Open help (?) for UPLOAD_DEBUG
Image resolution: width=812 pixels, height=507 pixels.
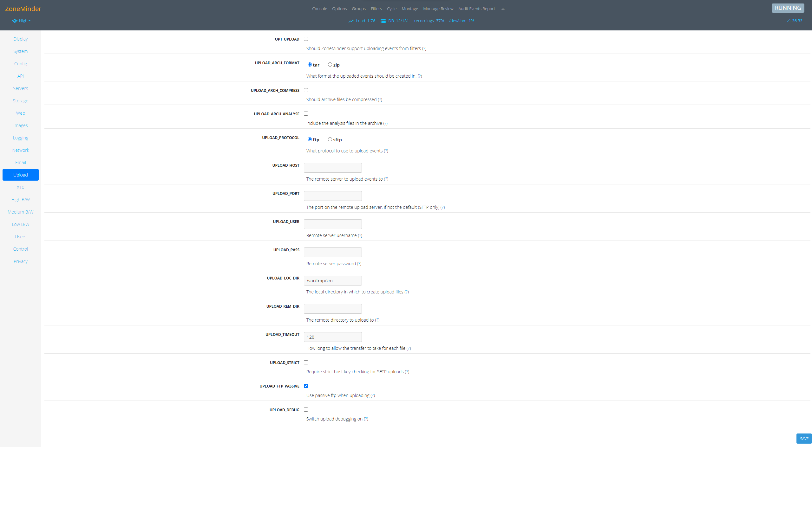click(366, 419)
